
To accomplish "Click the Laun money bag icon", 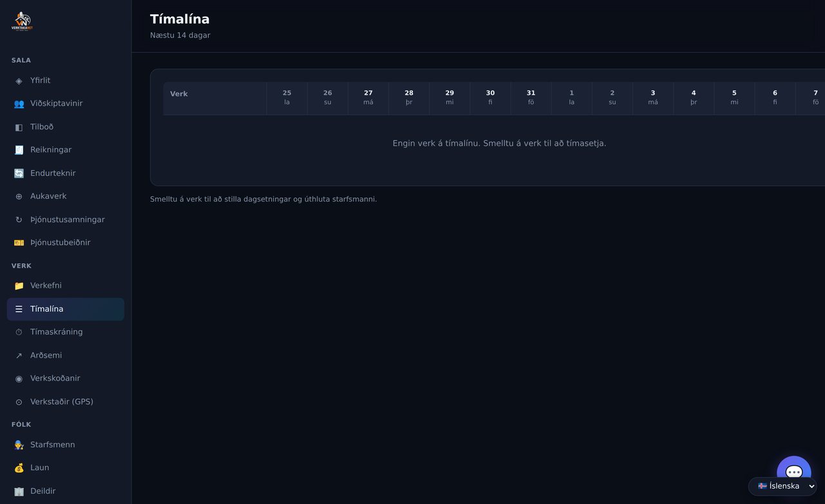I will (x=19, y=468).
